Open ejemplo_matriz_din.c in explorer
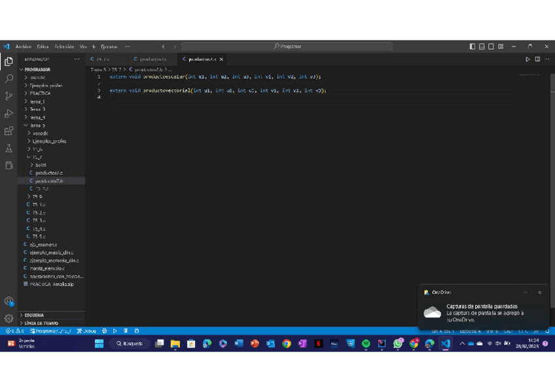Viewport: 555px width, 392px height. (x=51, y=253)
